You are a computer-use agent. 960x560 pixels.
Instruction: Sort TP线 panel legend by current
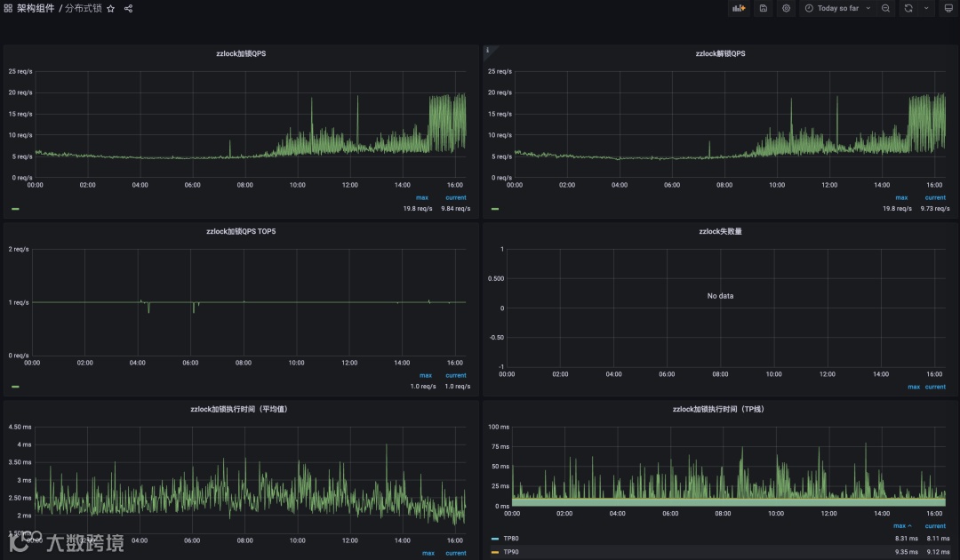coord(935,525)
